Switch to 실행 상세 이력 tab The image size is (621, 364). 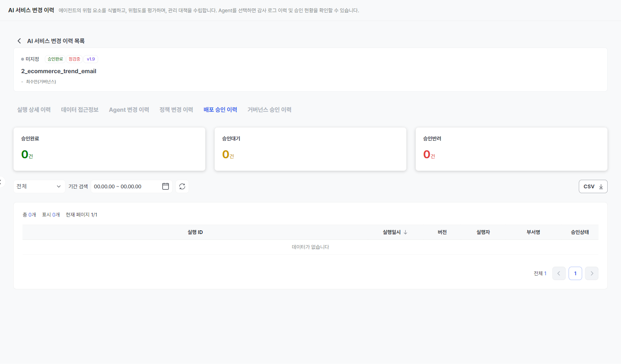pos(34,110)
